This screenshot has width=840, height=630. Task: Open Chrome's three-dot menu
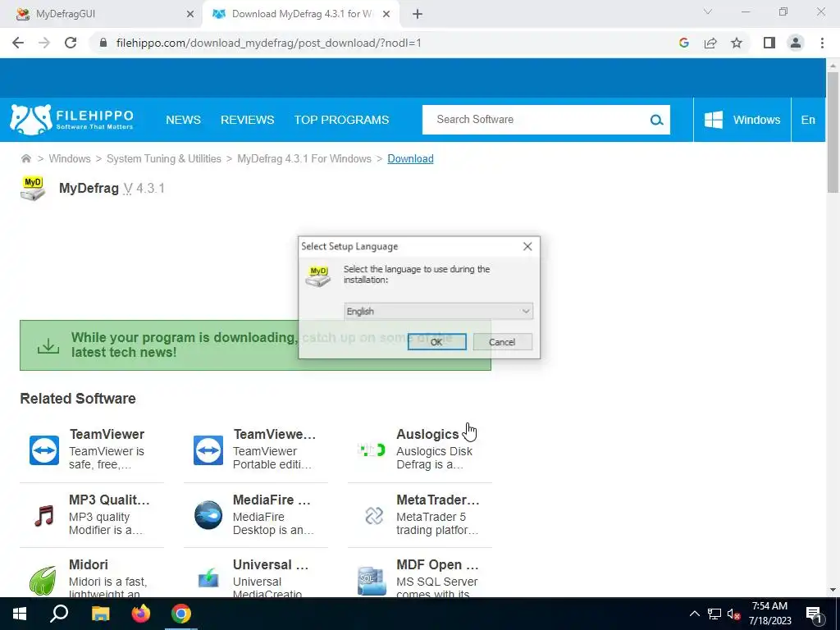coord(822,43)
